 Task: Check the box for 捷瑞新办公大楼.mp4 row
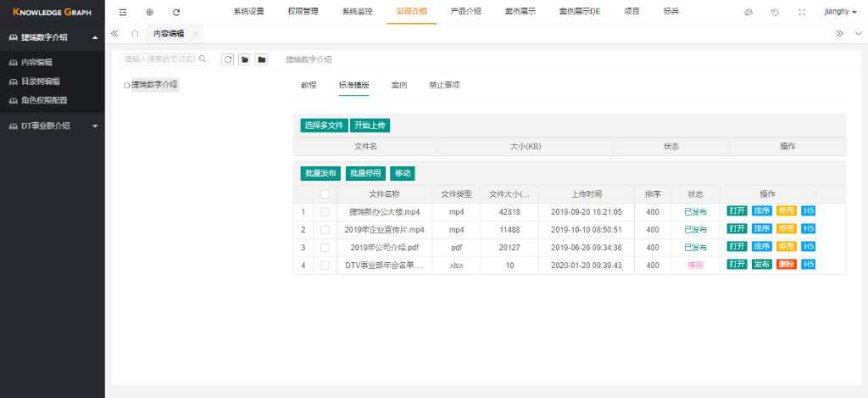(325, 212)
